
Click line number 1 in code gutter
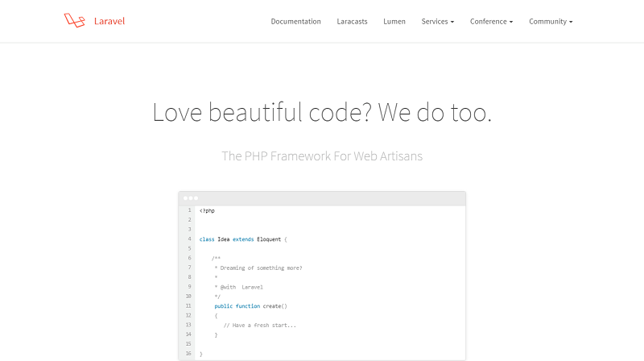(x=189, y=210)
